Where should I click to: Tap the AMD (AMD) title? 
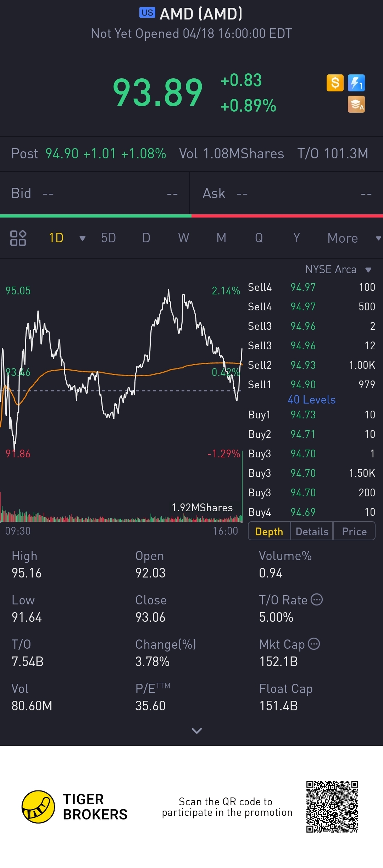tap(201, 14)
